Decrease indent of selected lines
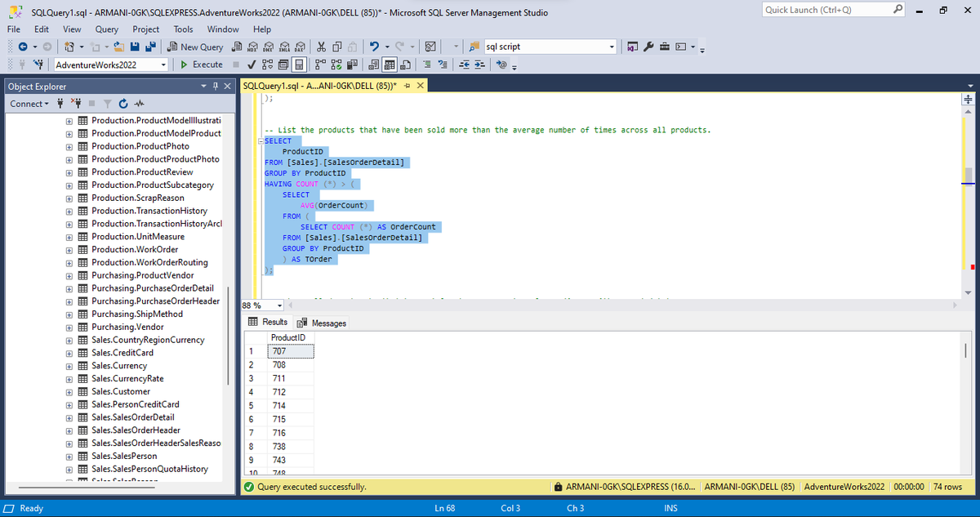Screen dimensions: 980x517 [464, 65]
